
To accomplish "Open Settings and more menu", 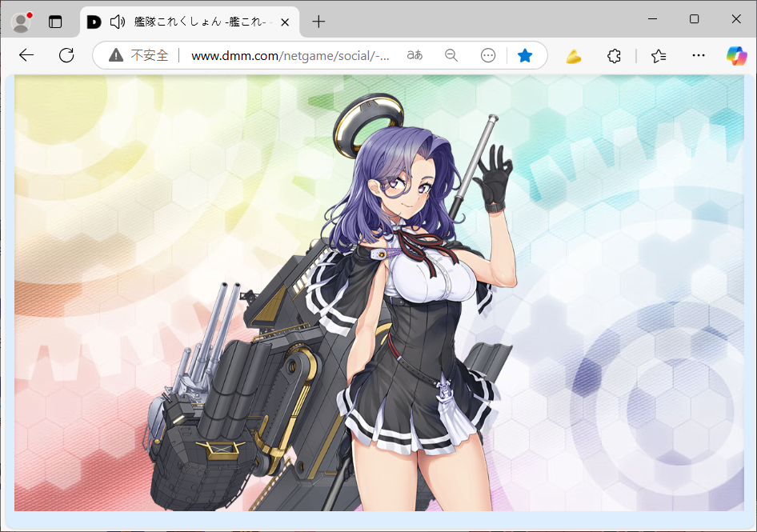I will pos(698,55).
